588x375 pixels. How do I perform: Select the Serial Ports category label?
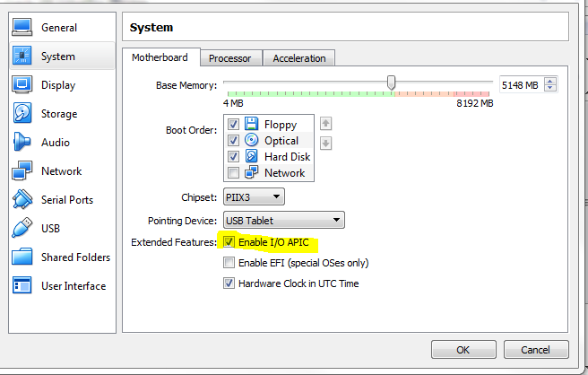(67, 200)
